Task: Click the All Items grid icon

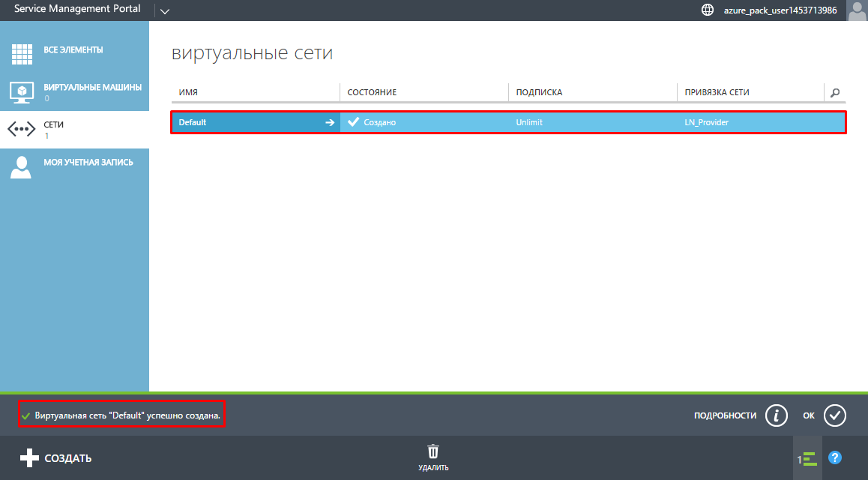Action: click(x=22, y=54)
